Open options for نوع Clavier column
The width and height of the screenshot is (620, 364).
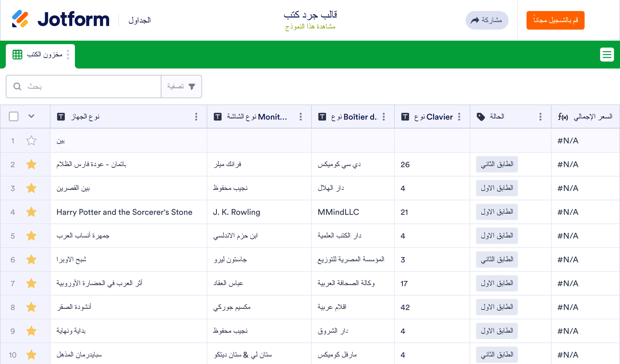(x=459, y=117)
